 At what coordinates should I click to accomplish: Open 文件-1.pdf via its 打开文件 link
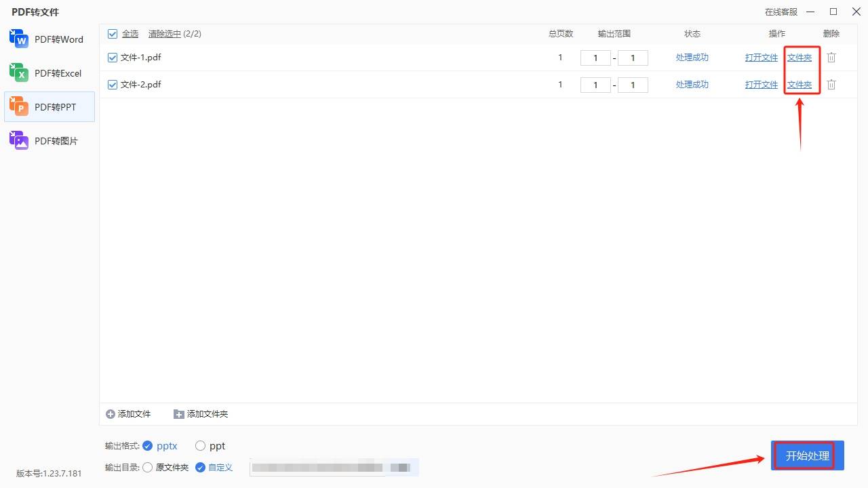click(x=761, y=58)
